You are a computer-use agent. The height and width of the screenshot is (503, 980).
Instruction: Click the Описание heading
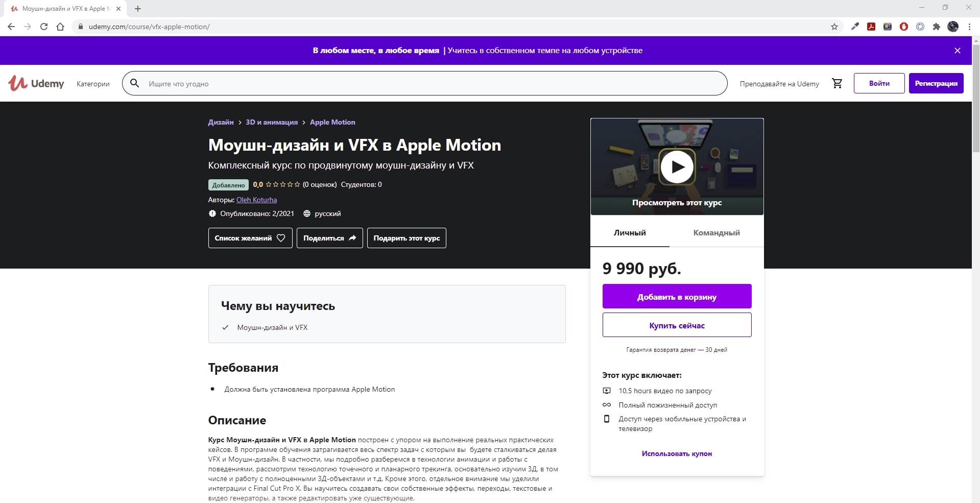pos(237,420)
